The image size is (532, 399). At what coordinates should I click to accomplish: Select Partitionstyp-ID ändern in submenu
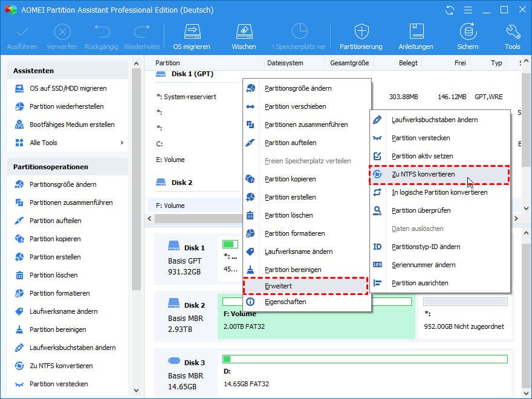(x=440, y=247)
